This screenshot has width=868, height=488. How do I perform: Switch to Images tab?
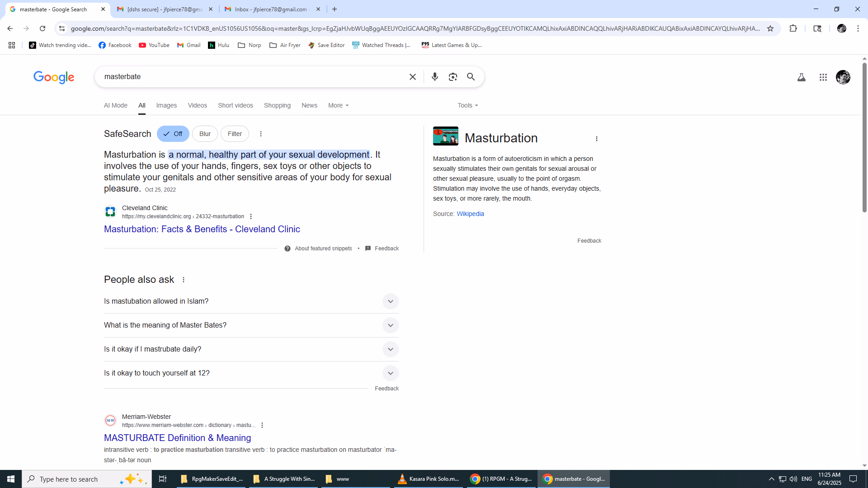click(166, 105)
